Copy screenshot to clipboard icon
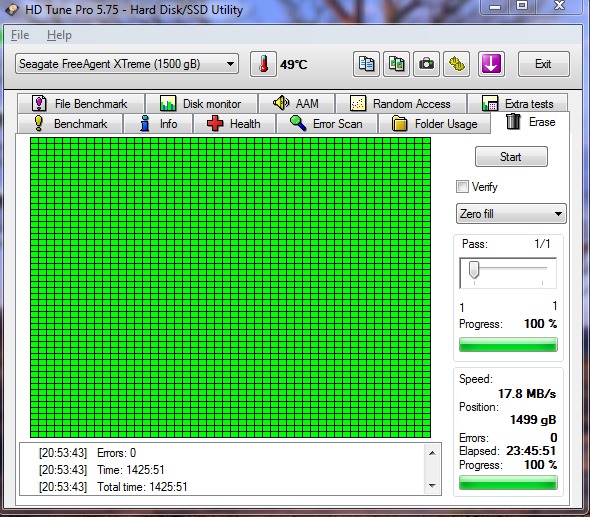This screenshot has width=590, height=517. tap(396, 64)
